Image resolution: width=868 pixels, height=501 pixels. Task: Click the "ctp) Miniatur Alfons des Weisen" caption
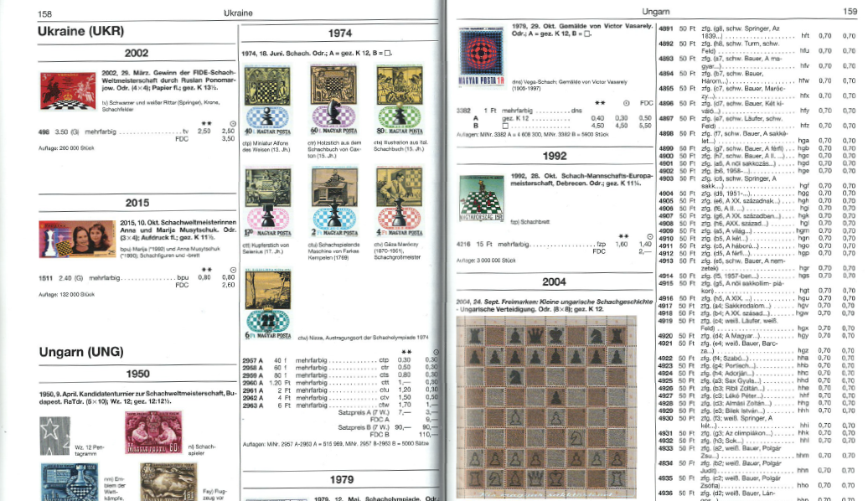tap(266, 146)
